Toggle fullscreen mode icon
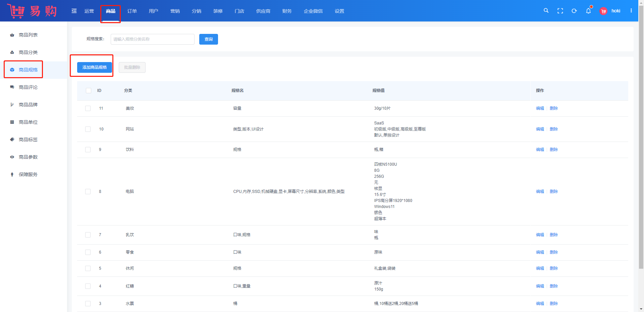644x312 pixels. click(560, 11)
